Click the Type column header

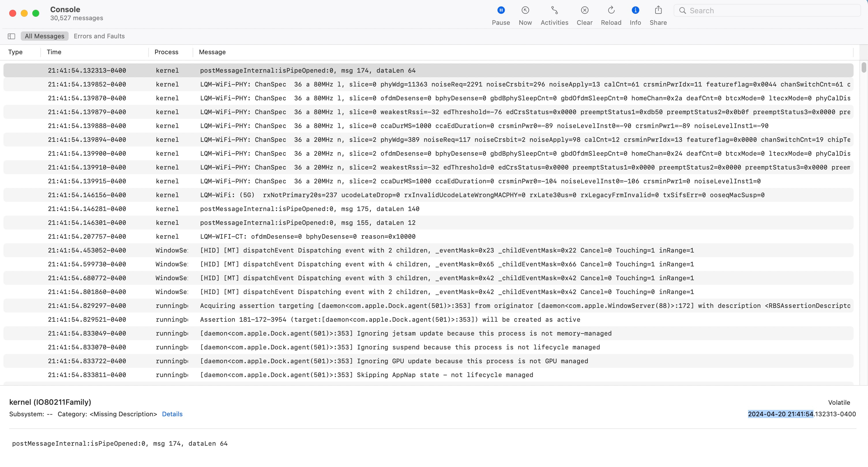15,52
